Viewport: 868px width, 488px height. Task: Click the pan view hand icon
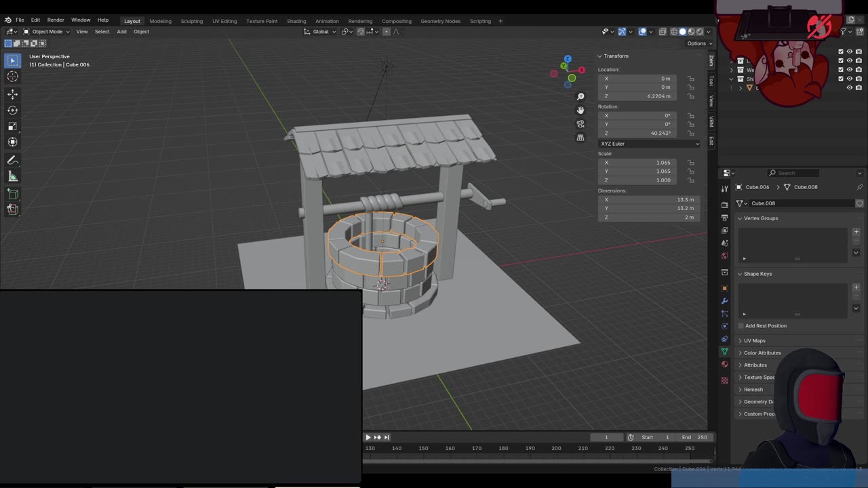(580, 110)
